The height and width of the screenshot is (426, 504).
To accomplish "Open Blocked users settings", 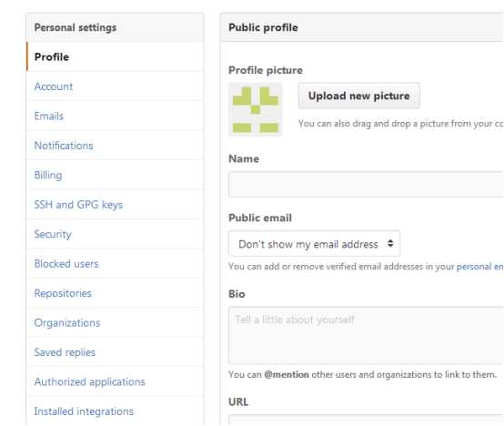I will coord(115,264).
